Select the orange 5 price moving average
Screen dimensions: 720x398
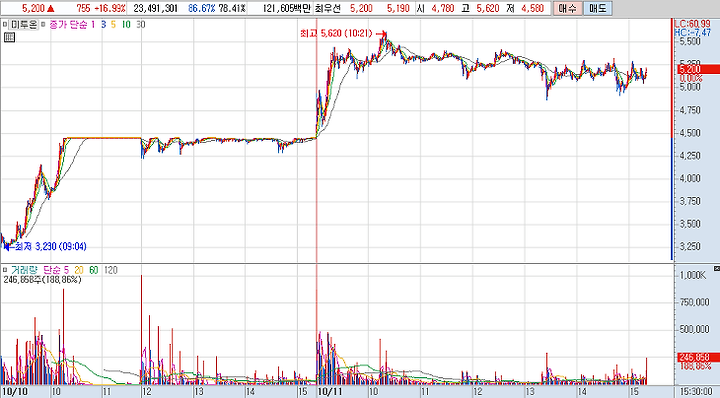coord(113,25)
